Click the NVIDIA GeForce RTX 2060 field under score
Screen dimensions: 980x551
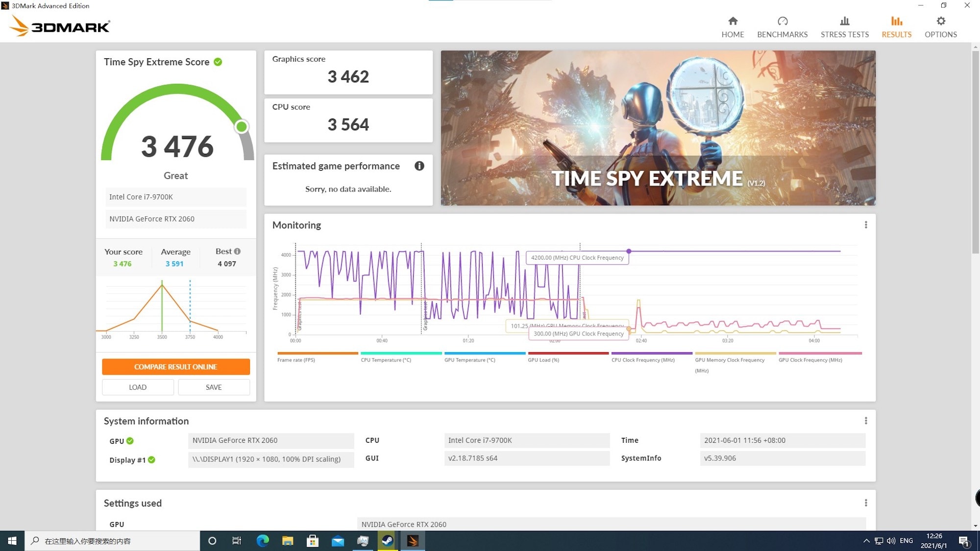[x=176, y=219]
